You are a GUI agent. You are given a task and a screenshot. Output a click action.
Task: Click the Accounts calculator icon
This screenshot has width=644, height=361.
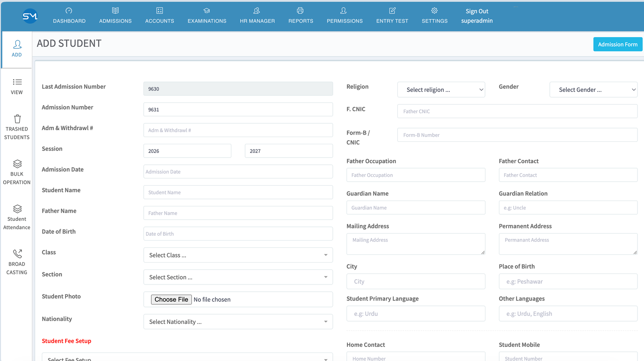160,10
